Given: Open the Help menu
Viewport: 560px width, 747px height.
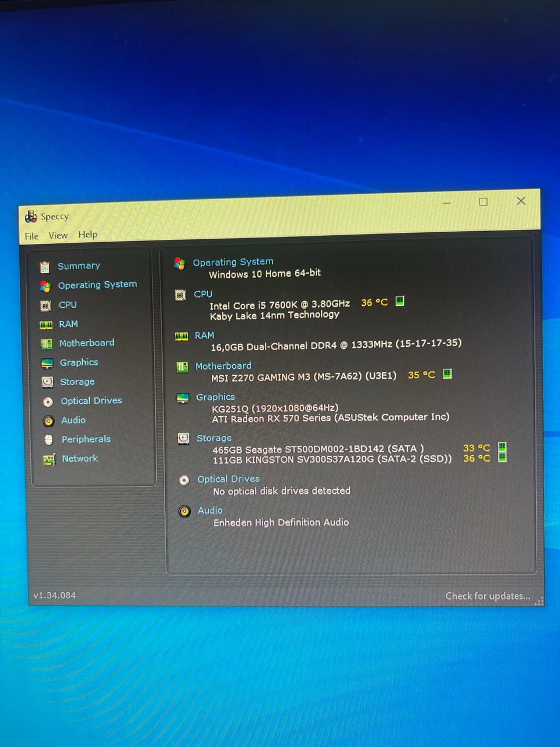Looking at the screenshot, I should [x=88, y=235].
